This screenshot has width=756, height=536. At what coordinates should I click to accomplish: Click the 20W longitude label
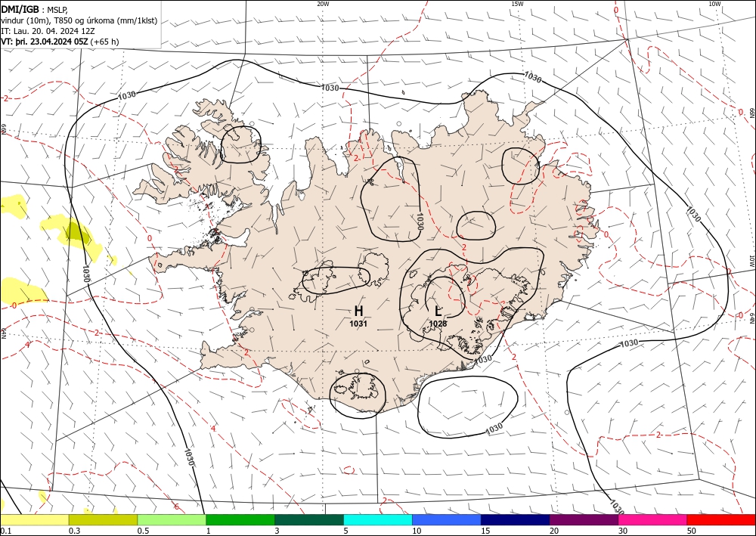[323, 4]
